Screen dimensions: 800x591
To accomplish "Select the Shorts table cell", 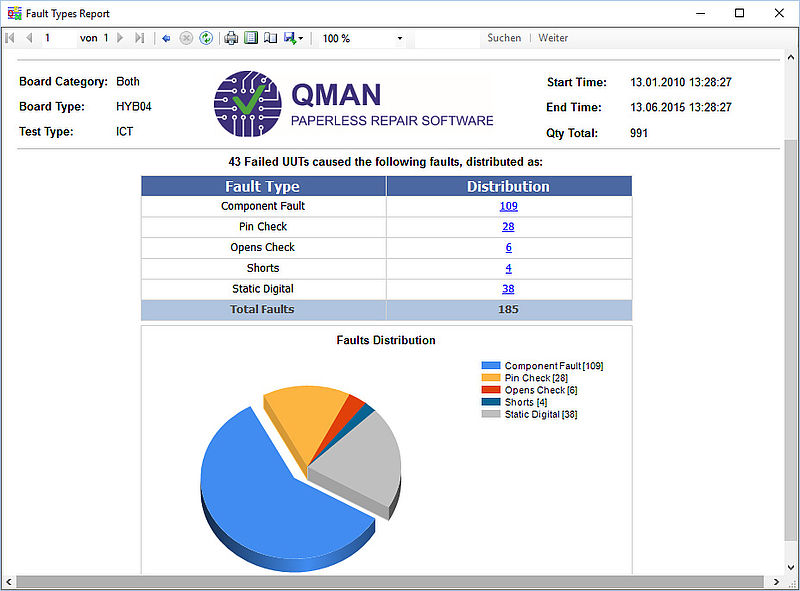I will [x=263, y=268].
